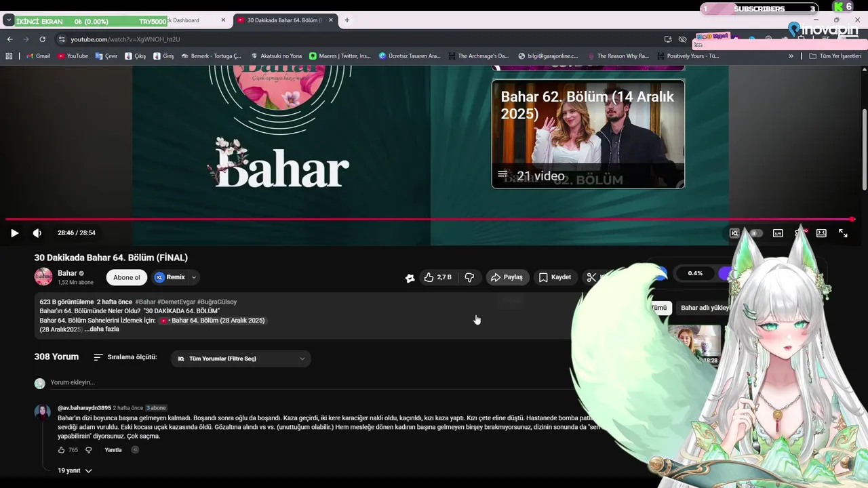The height and width of the screenshot is (488, 868).
Task: Click the #BuğraGülsoy hashtag
Action: click(217, 302)
